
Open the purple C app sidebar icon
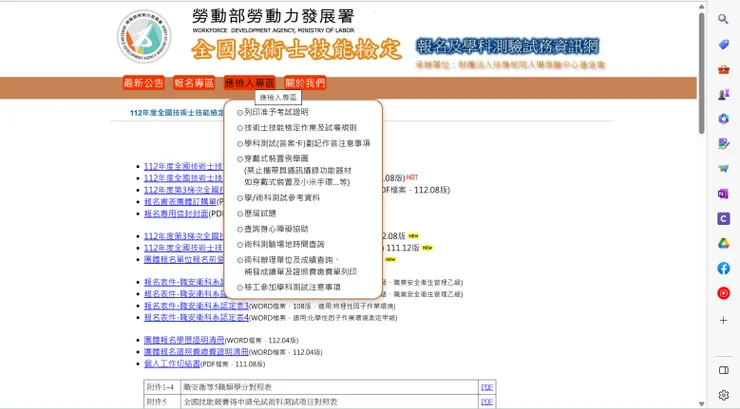723,218
